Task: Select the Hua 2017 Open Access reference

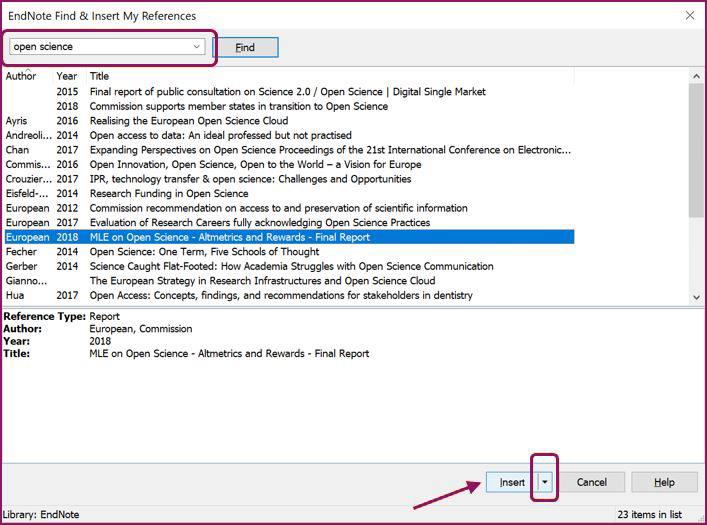Action: pos(280,296)
